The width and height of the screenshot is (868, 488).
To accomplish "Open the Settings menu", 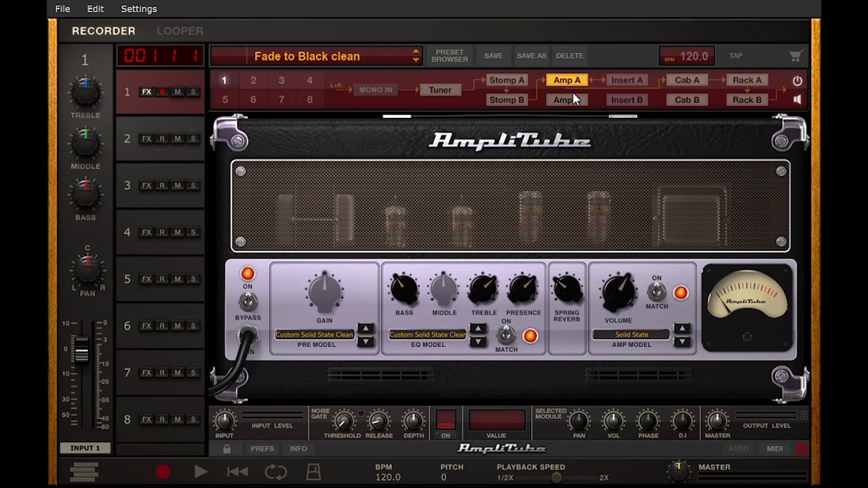I will tap(139, 9).
